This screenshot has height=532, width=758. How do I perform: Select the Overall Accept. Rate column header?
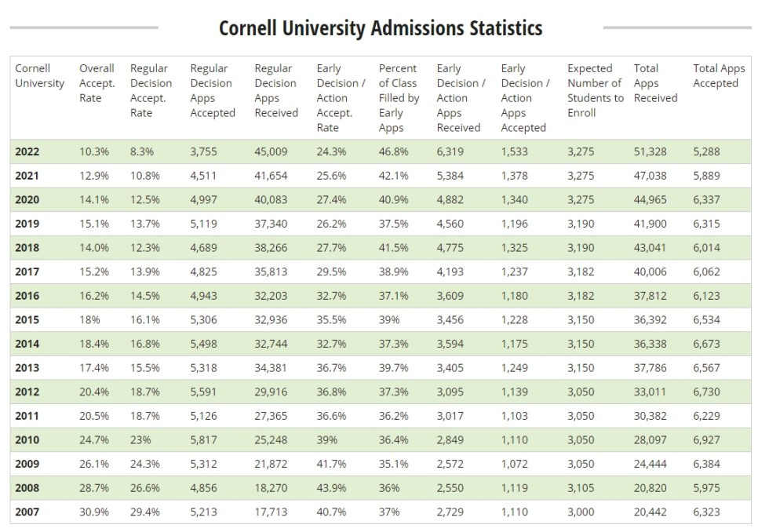pos(97,83)
